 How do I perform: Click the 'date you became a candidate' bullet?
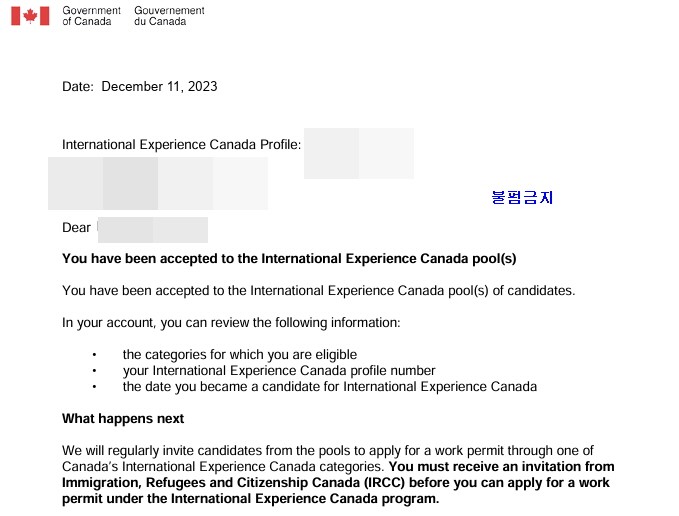coord(330,387)
